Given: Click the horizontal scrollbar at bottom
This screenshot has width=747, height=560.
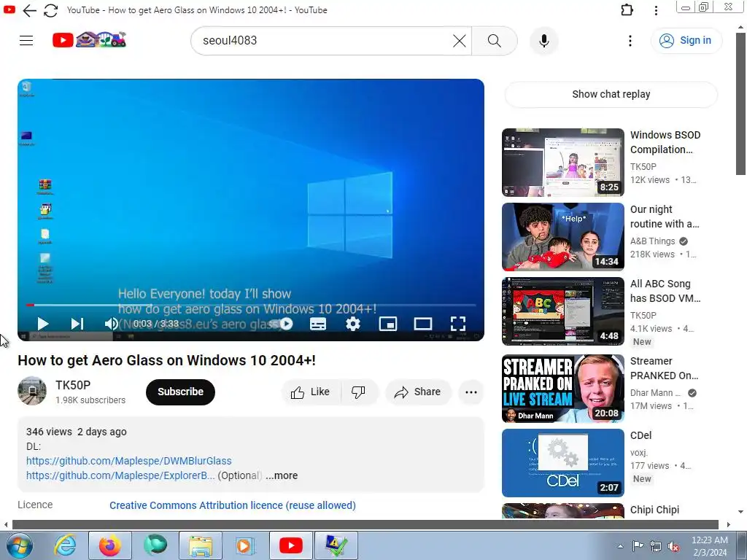Looking at the screenshot, I should coord(365,524).
